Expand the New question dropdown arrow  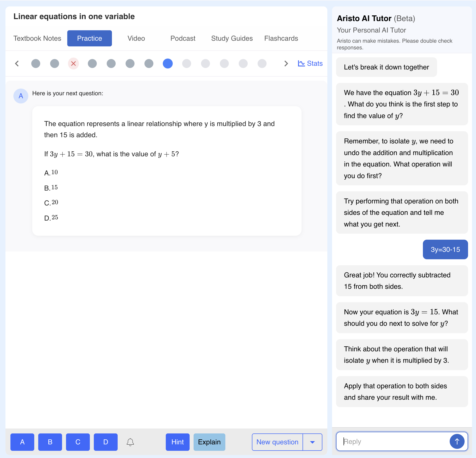coord(312,442)
